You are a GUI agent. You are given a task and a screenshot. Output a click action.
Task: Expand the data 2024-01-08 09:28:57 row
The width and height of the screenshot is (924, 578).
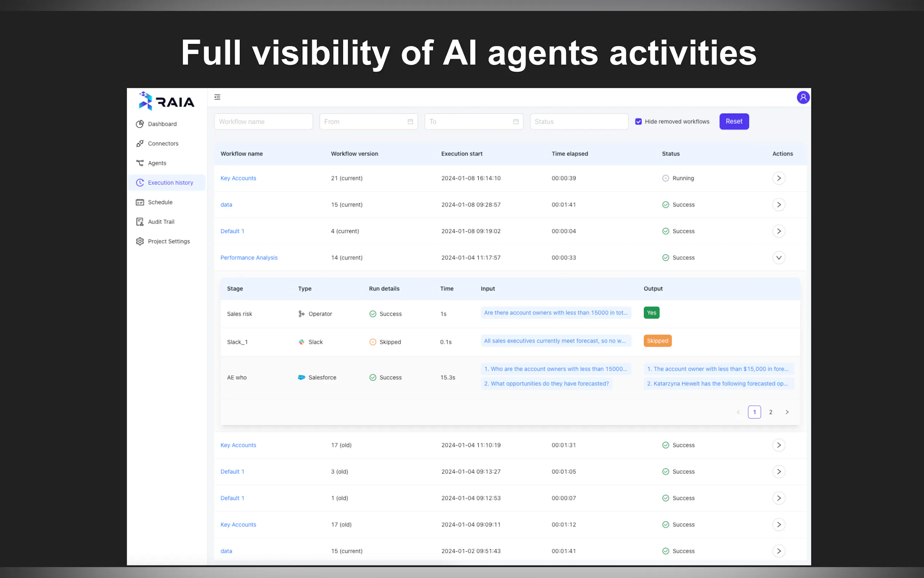778,205
